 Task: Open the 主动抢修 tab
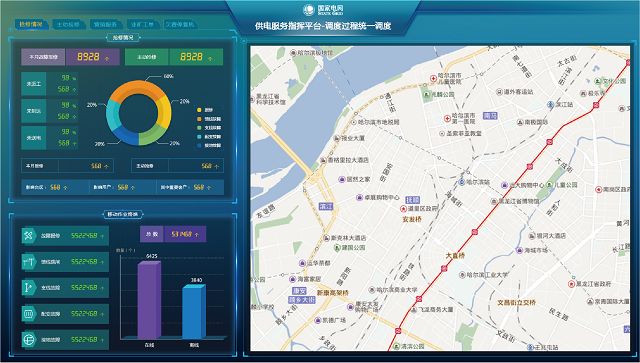point(68,24)
